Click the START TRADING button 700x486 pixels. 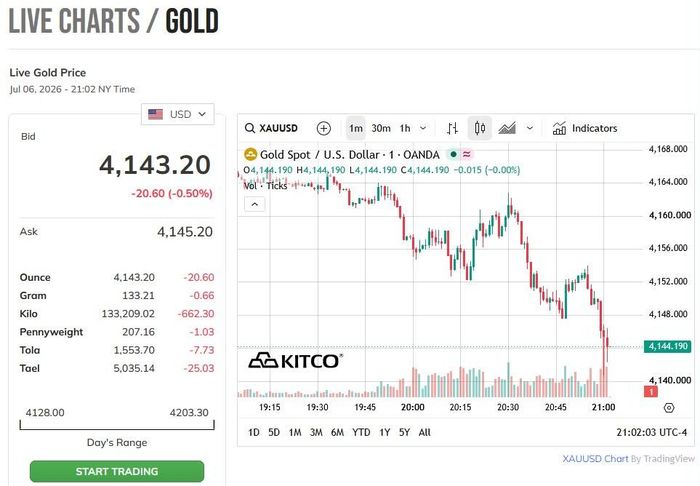[x=117, y=471]
